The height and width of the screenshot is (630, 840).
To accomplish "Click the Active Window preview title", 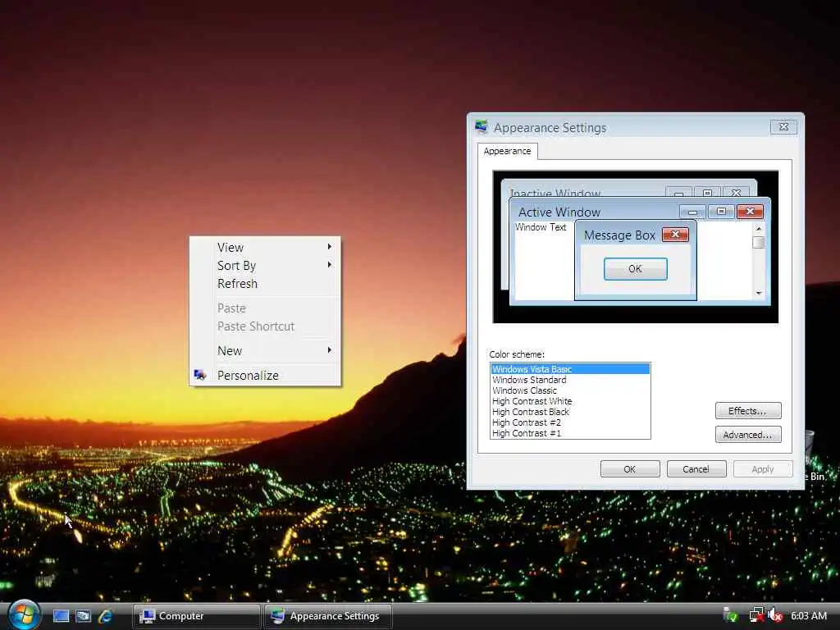I will (x=559, y=212).
